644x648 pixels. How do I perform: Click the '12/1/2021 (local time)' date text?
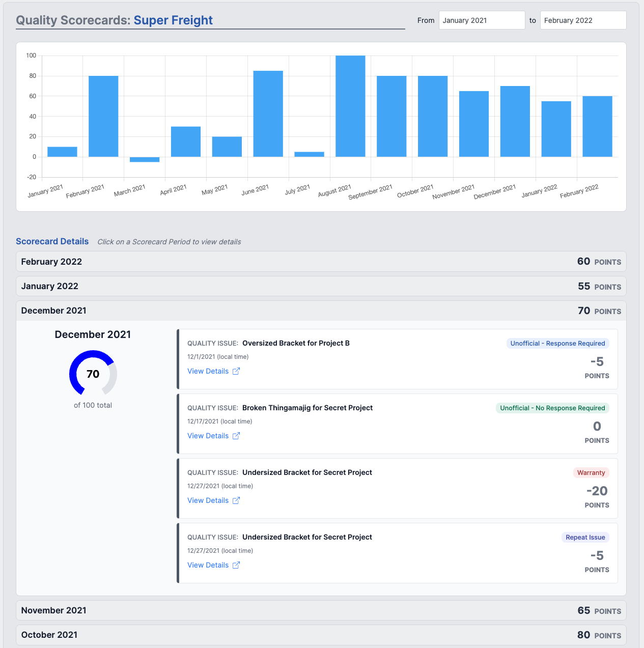click(x=218, y=357)
